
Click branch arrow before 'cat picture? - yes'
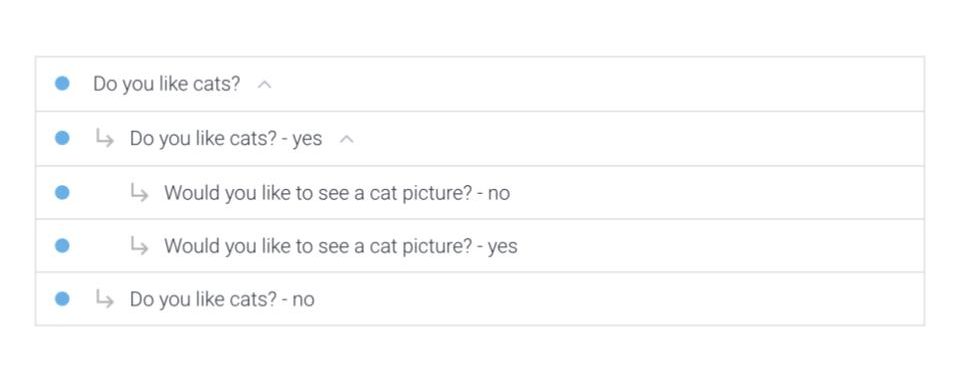click(x=139, y=246)
